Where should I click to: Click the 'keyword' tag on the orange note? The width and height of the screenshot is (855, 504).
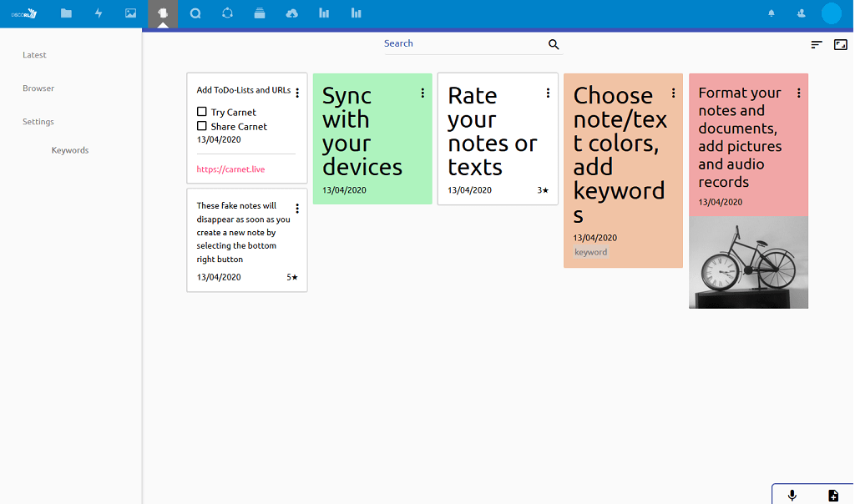(x=591, y=252)
